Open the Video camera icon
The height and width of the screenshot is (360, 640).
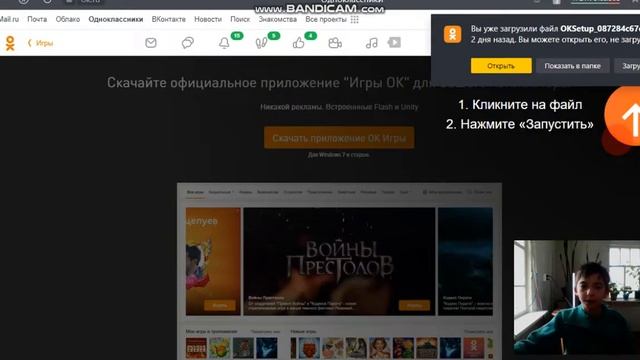point(335,43)
